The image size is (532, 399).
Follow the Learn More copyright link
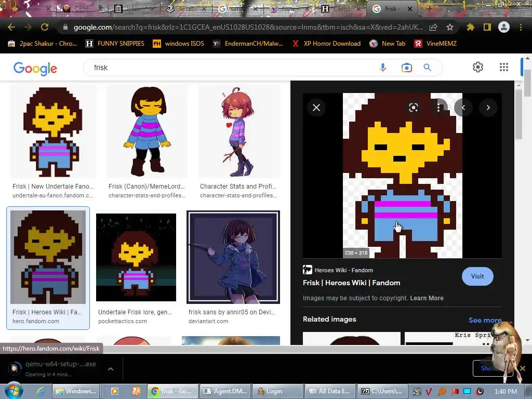pos(427,298)
